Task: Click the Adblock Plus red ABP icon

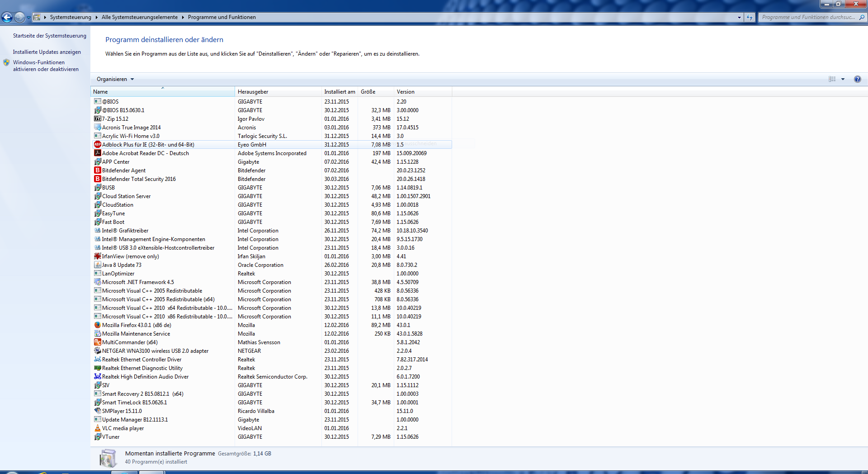Action: (x=97, y=145)
